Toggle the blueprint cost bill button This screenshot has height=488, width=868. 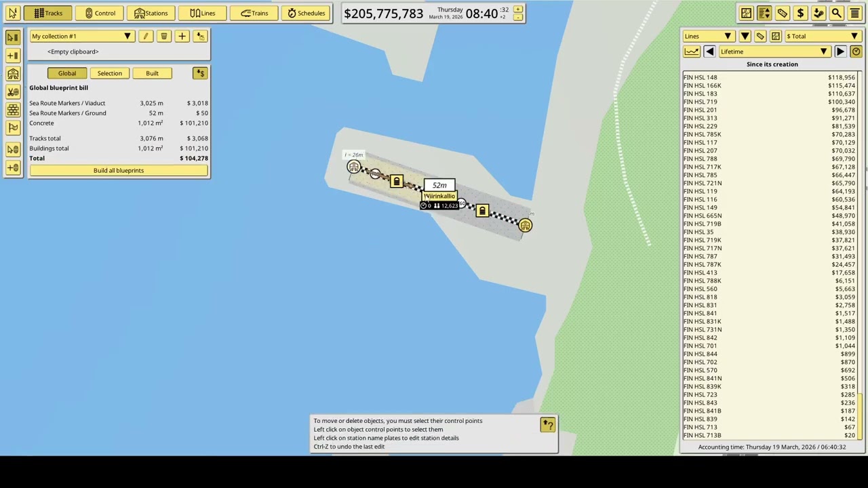point(200,73)
